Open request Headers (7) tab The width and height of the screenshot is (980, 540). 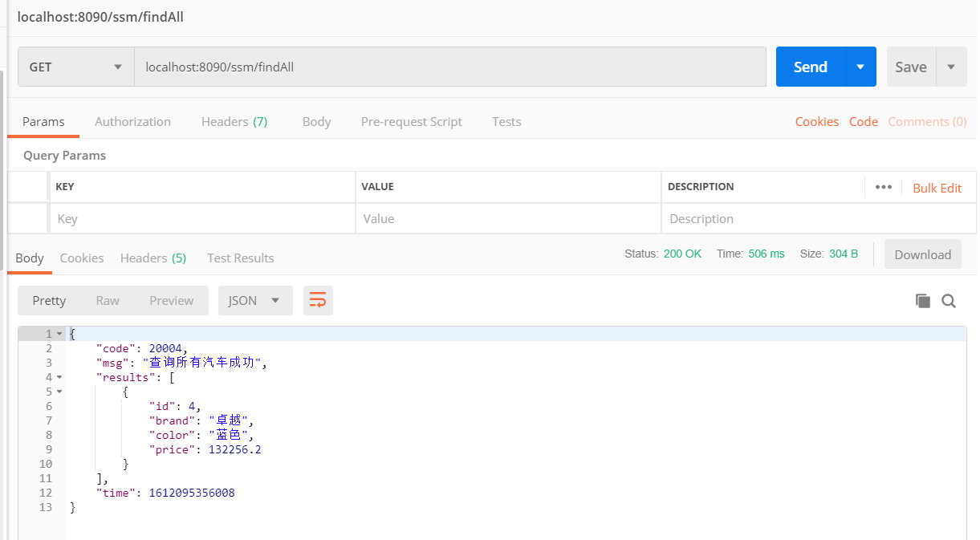tap(234, 121)
